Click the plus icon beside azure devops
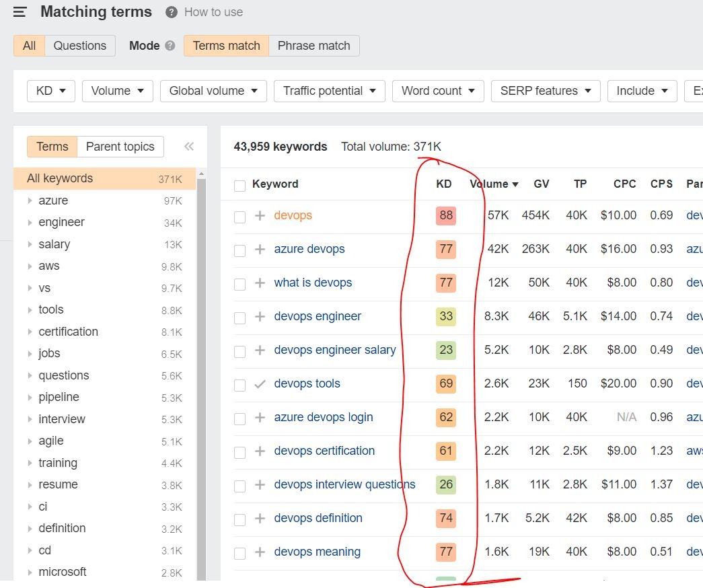This screenshot has width=703, height=588. (x=259, y=249)
